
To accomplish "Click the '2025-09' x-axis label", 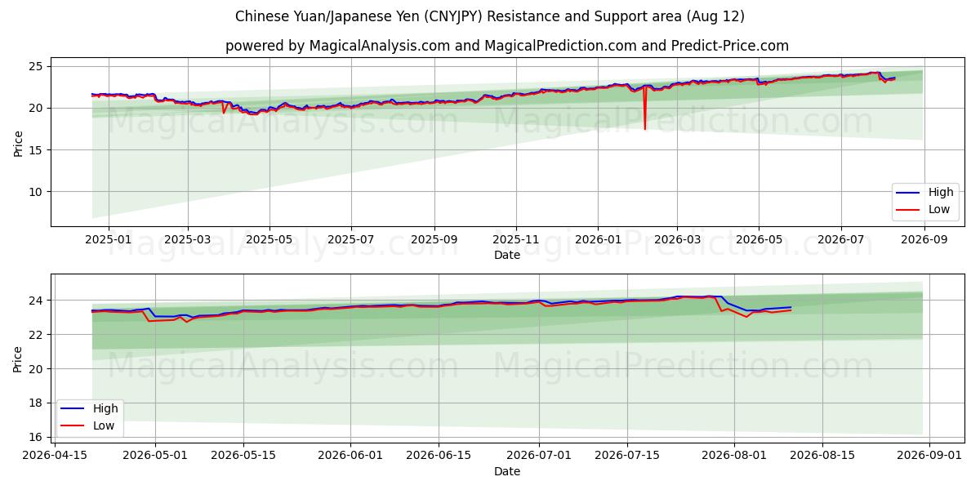I will [x=434, y=239].
